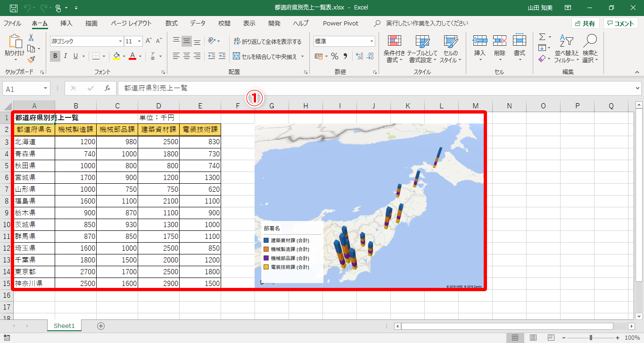Click the zoom slider handle in status bar
This screenshot has width=644, height=343.
(591, 337)
